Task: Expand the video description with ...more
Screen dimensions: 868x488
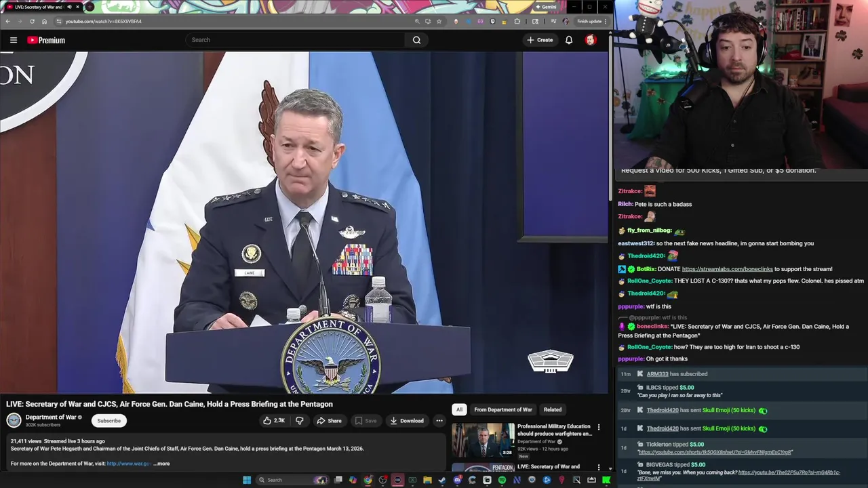Action: pos(161,464)
